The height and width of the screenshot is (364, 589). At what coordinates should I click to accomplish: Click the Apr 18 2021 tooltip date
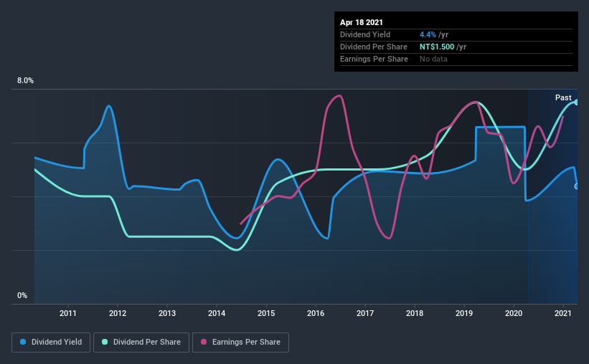click(x=362, y=22)
